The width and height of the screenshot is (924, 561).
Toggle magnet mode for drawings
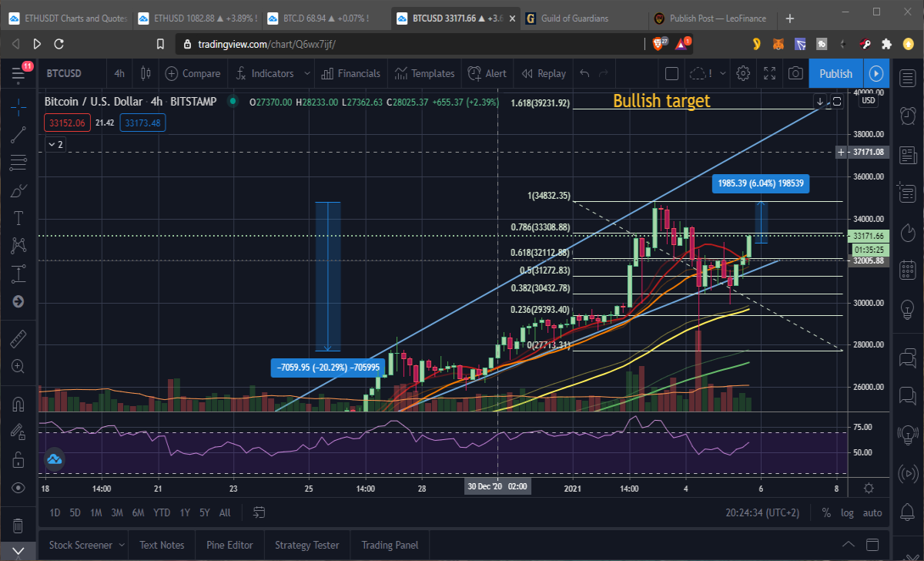click(18, 404)
